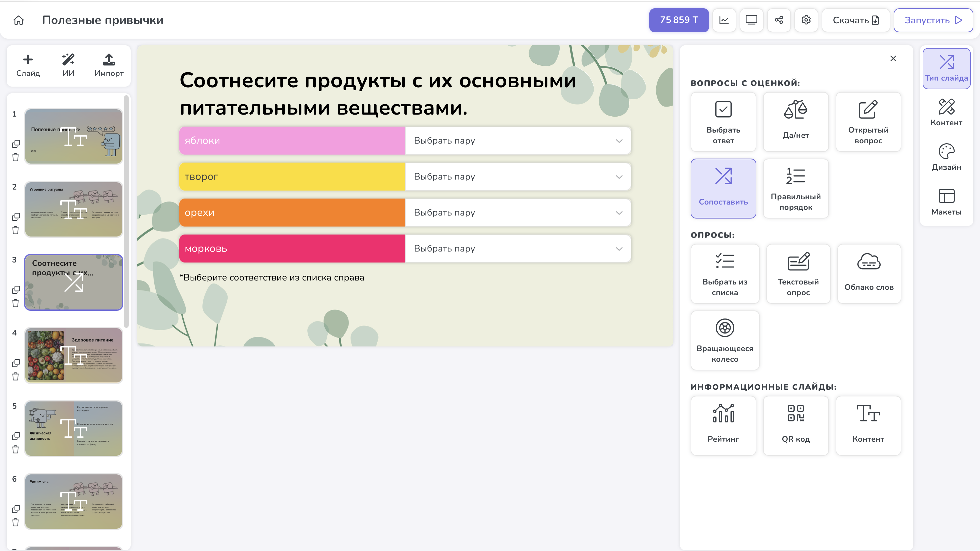Duplicate slide 3 using copy icon
Viewport: 980px width, 551px height.
[x=16, y=290]
